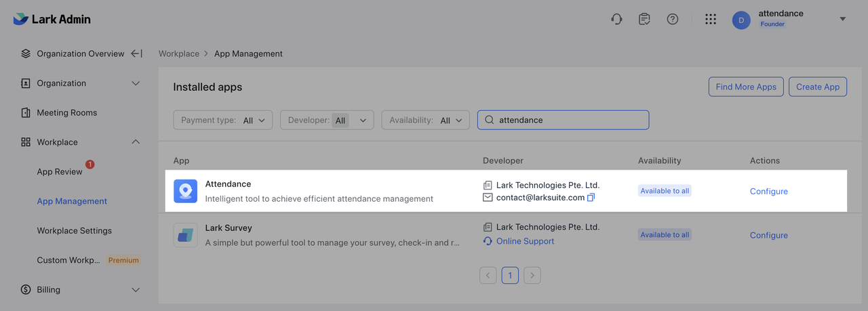
Task: Collapse the sidebar with the arrow icon
Action: (136, 54)
